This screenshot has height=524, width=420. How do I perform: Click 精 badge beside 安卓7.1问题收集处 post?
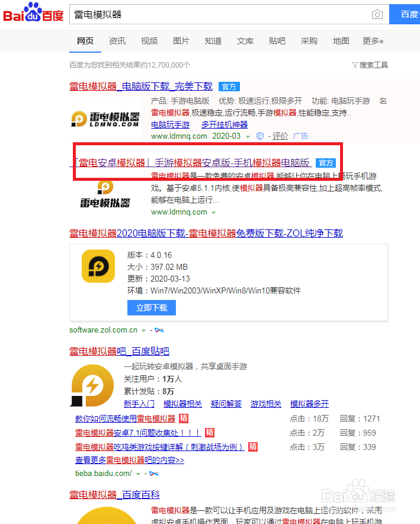[209, 433]
